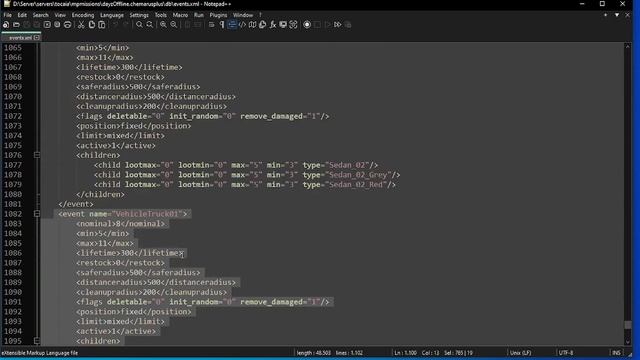Click the Sedan_02_Grey type value
This screenshot has width=640, height=360.
click(x=358, y=175)
